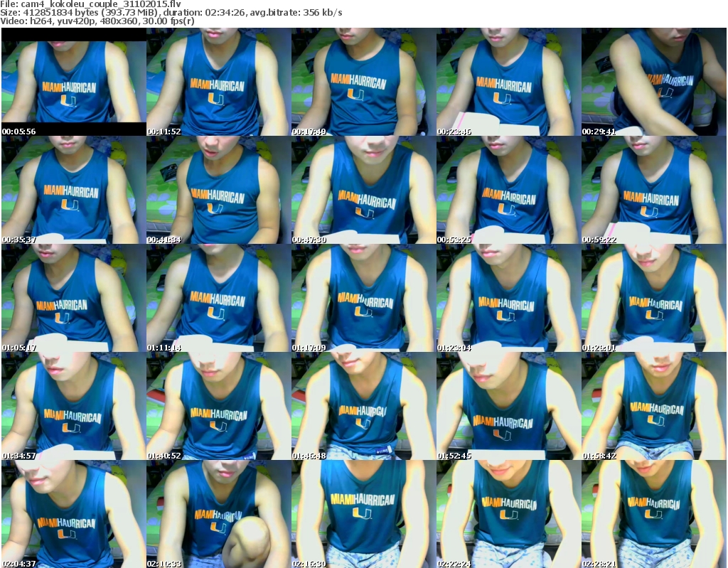
Task: Select the frame timestamped 00:23:46
Action: coord(508,82)
